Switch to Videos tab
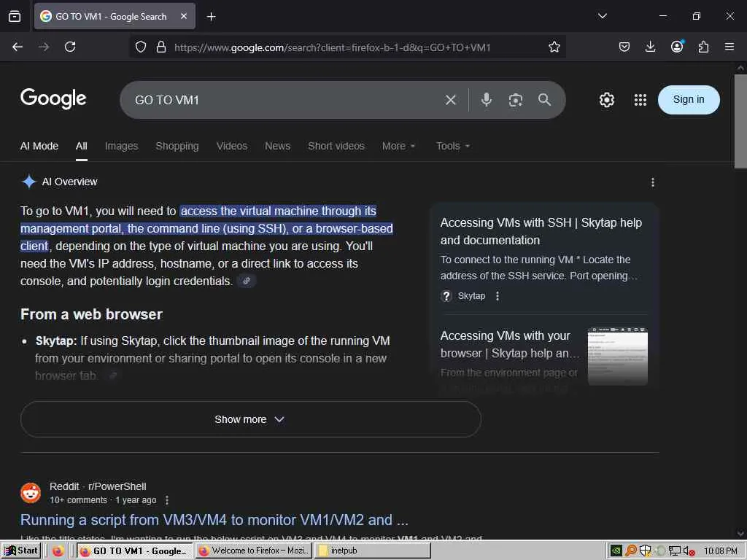 coord(232,146)
